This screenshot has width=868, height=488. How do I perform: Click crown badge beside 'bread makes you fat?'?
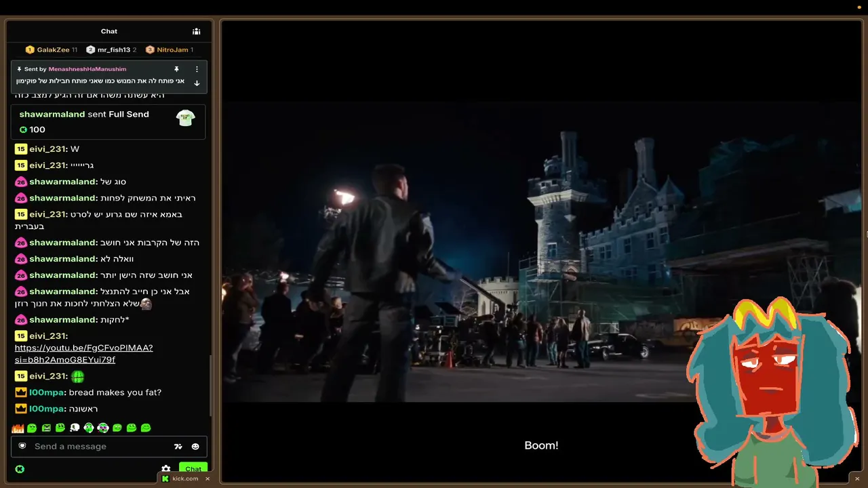click(20, 392)
